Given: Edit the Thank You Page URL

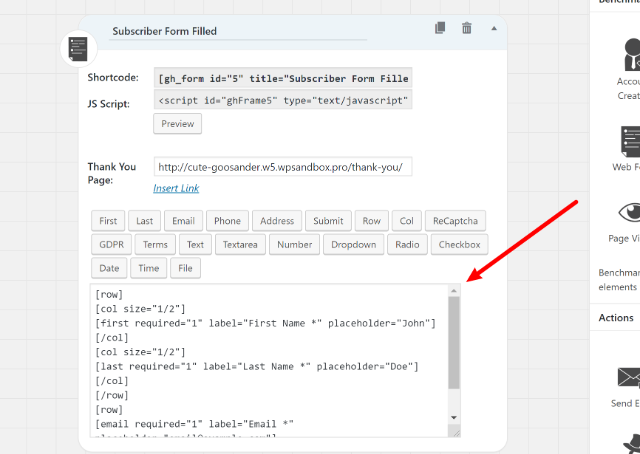Looking at the screenshot, I should [x=283, y=167].
